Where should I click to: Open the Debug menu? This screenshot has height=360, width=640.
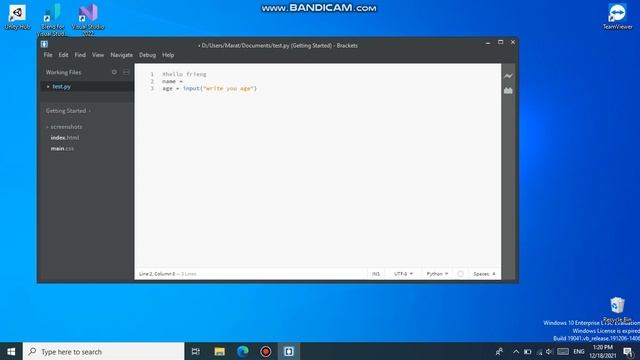click(147, 55)
